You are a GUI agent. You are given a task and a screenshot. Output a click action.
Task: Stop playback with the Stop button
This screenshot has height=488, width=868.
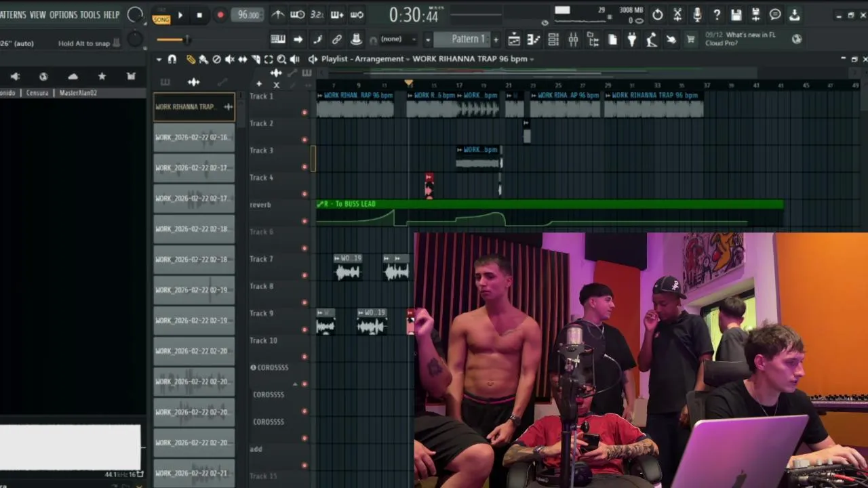199,15
